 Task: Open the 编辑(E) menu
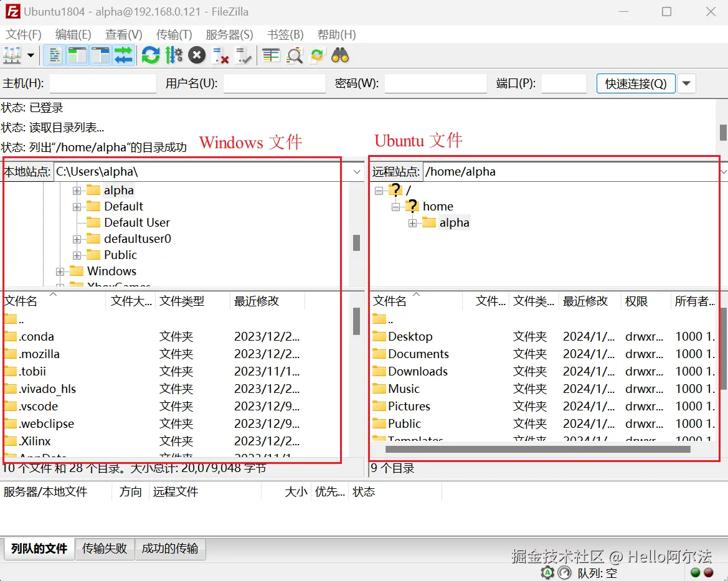coord(73,35)
